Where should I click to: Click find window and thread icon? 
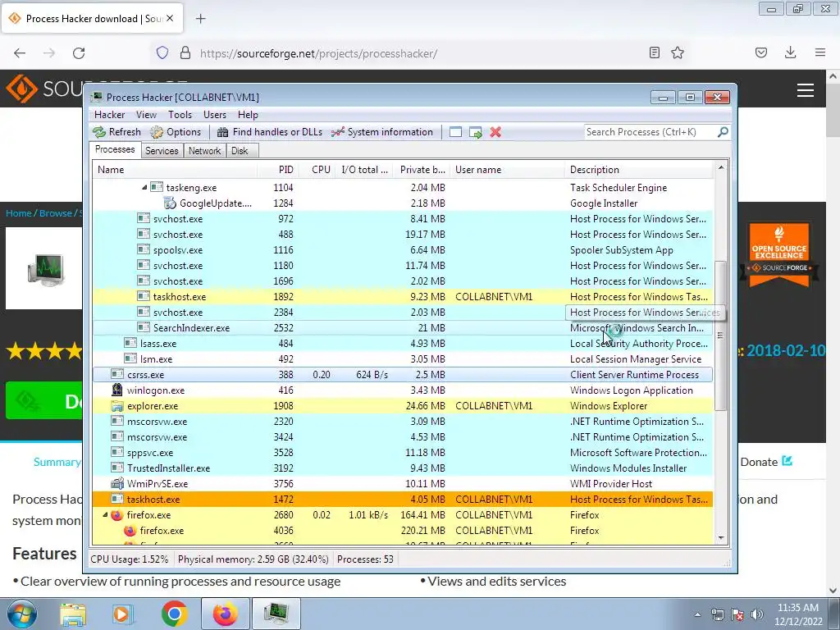coord(475,132)
